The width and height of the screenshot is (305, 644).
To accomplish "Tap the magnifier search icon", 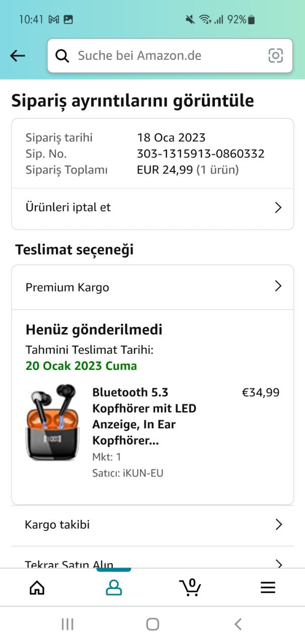I will (62, 56).
